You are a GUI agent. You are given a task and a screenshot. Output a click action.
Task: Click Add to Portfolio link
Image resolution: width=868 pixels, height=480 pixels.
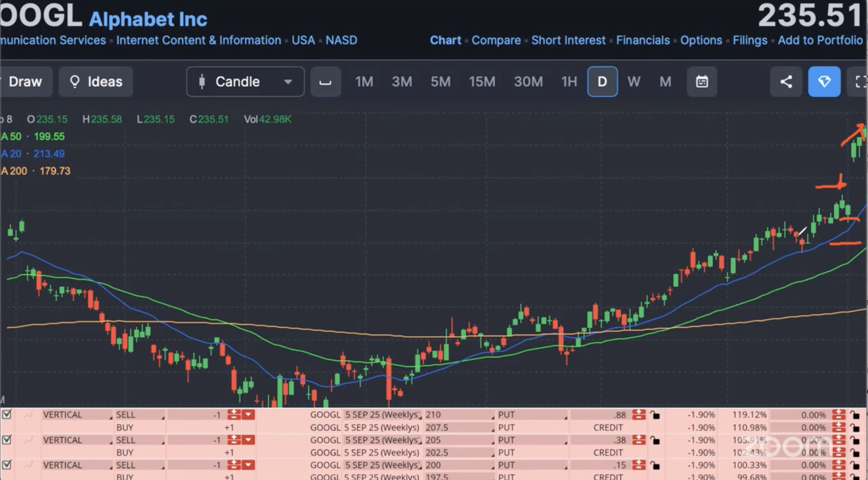(821, 40)
